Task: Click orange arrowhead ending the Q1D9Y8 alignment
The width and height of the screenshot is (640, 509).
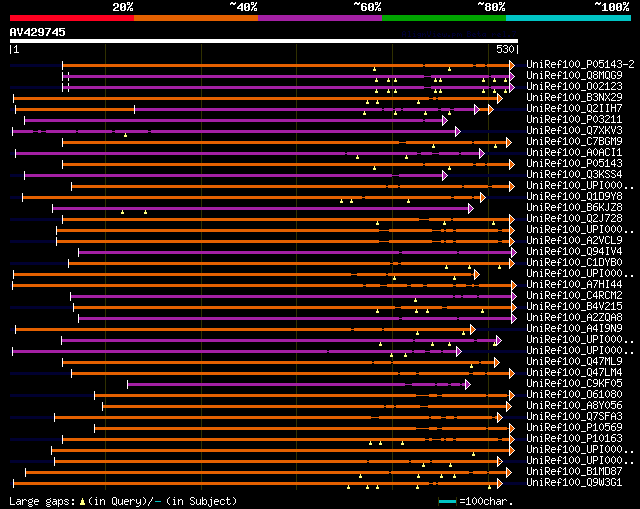Action: pyautogui.click(x=483, y=197)
